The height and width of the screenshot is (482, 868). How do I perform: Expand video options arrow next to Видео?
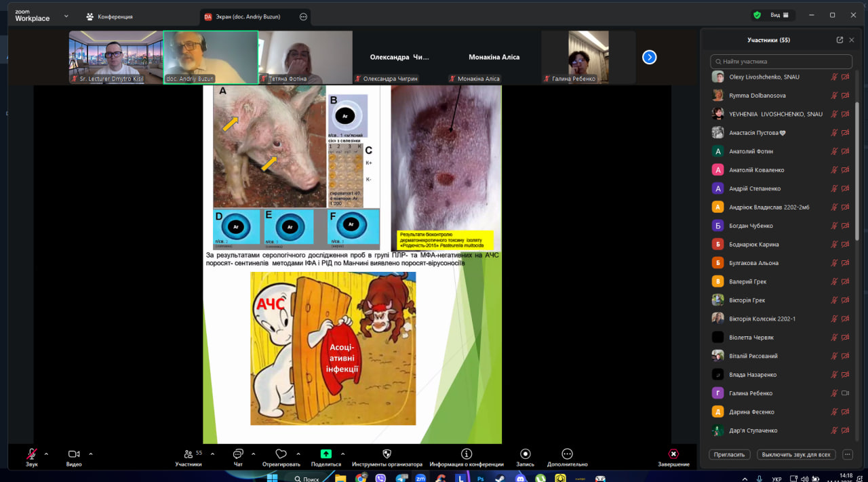coord(91,454)
